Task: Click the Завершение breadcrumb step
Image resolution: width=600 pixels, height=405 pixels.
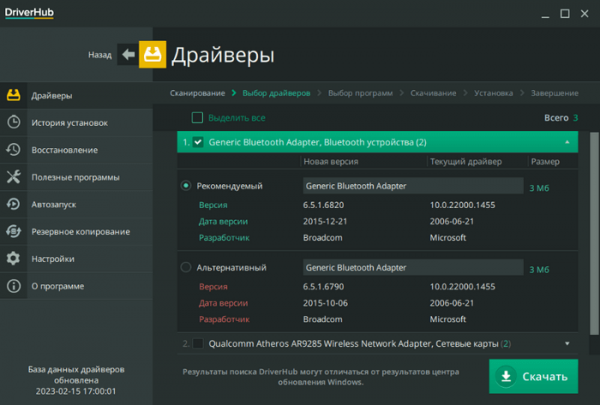Action: [554, 93]
